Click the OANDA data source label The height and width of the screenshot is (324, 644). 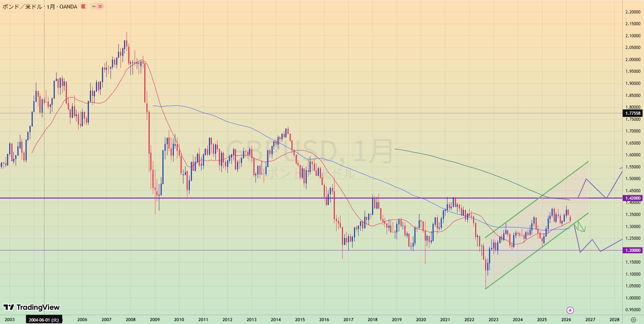pyautogui.click(x=68, y=6)
